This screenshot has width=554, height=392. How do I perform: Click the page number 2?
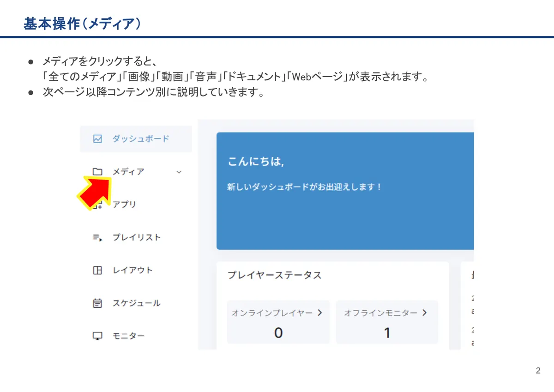pyautogui.click(x=538, y=371)
